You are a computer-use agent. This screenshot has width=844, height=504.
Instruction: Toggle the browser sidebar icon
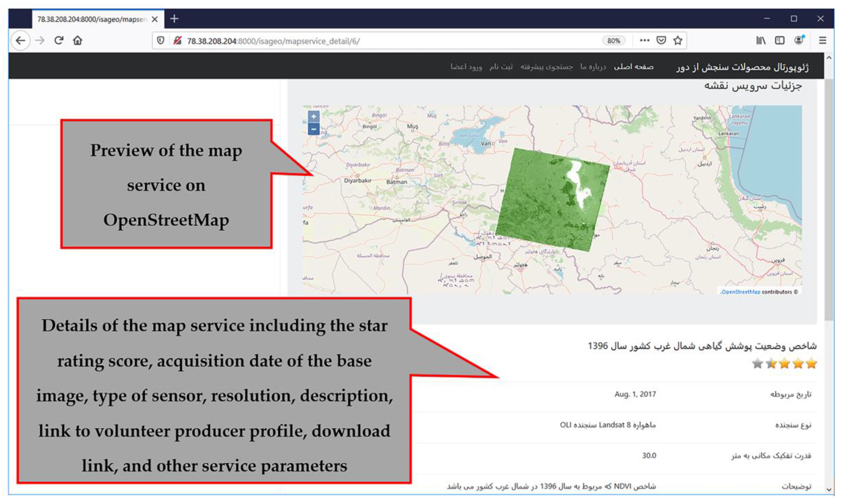779,41
